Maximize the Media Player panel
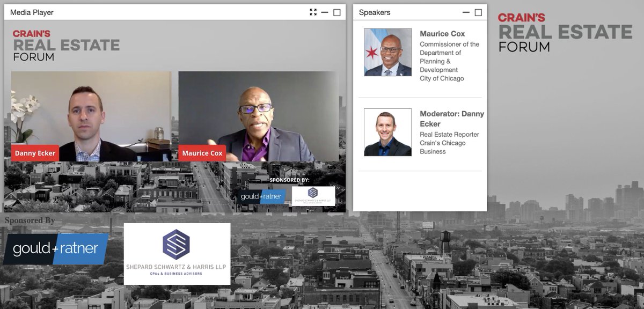644x309 pixels. [337, 12]
